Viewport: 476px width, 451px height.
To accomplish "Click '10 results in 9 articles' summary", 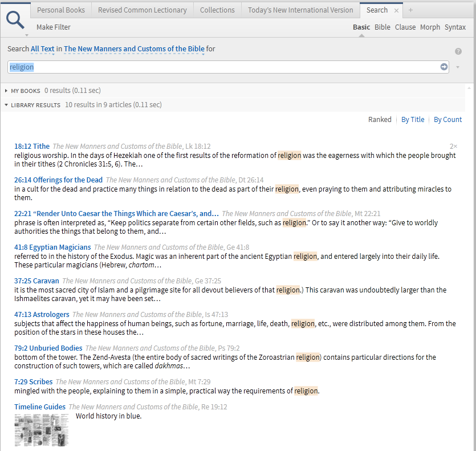I will click(113, 105).
